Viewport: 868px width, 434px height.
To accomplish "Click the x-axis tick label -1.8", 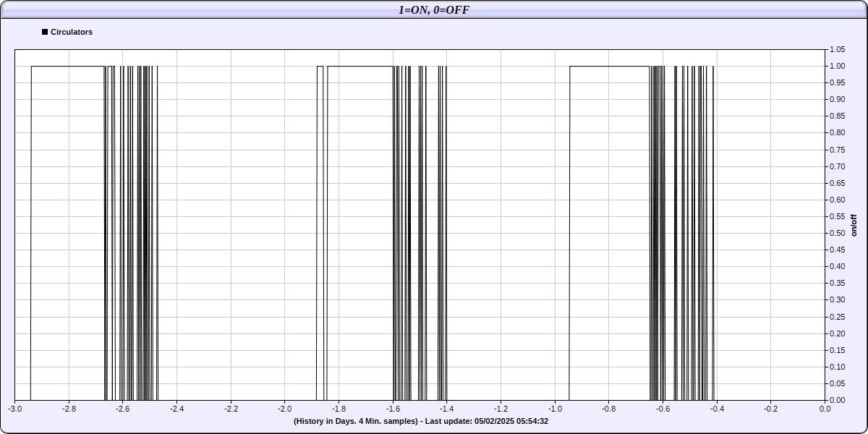I will pos(339,409).
